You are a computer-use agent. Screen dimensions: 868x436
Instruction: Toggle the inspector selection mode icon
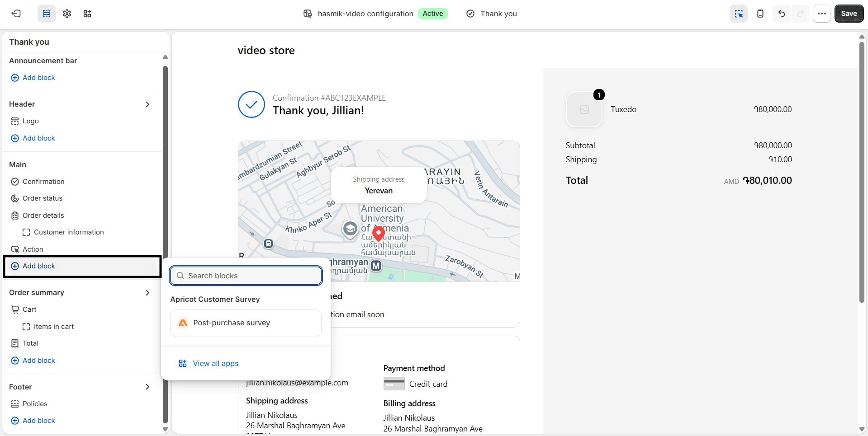pyautogui.click(x=739, y=14)
